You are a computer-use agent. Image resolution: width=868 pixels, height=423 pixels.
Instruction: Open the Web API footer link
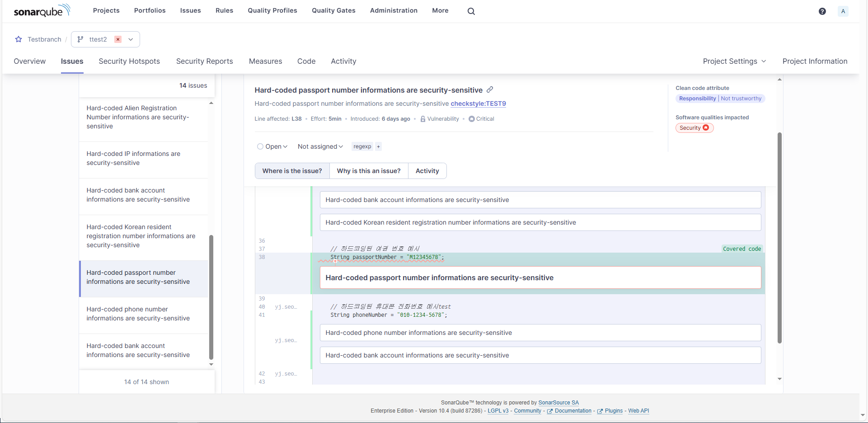coord(638,411)
